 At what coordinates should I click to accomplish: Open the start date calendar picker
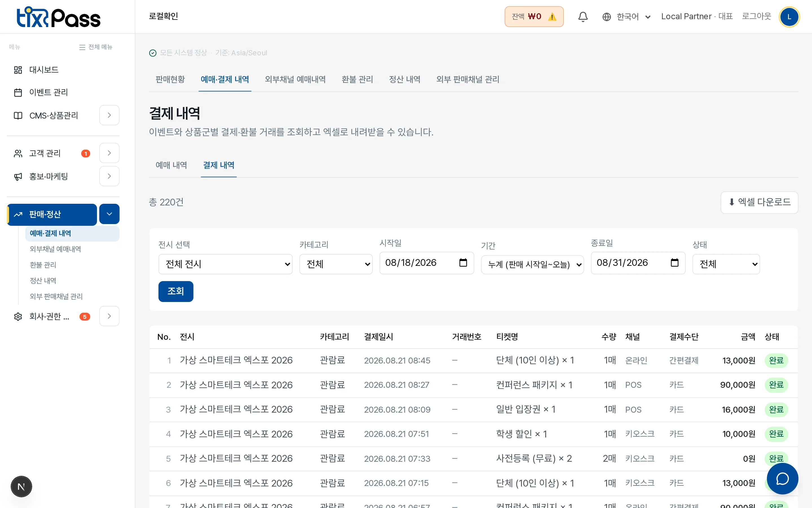pos(463,263)
